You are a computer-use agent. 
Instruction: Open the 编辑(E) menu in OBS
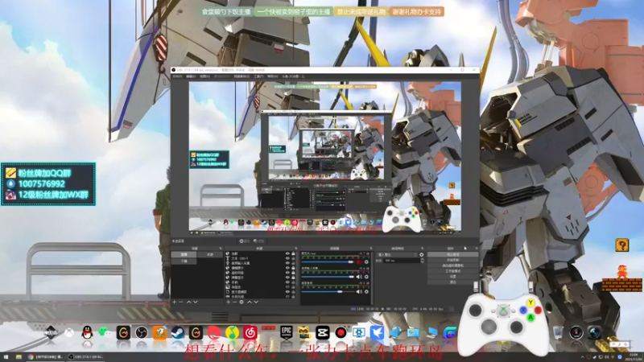pos(191,76)
